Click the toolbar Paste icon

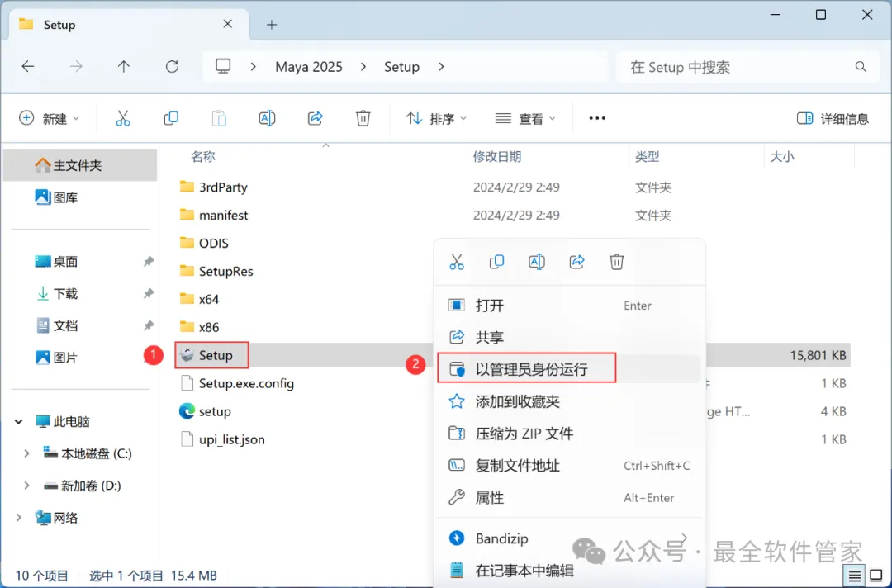tap(219, 118)
